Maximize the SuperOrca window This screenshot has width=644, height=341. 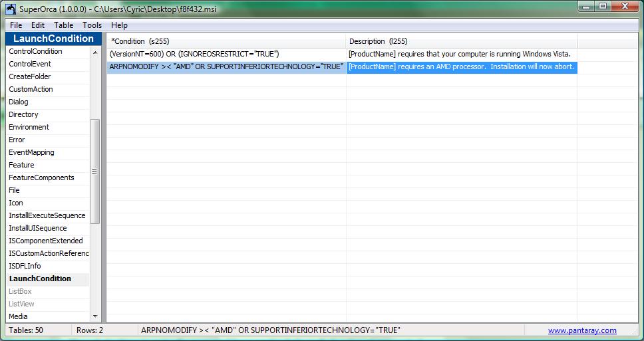point(603,6)
